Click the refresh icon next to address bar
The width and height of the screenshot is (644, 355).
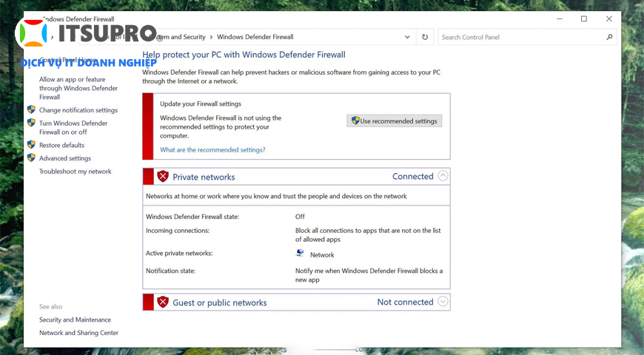pos(425,37)
